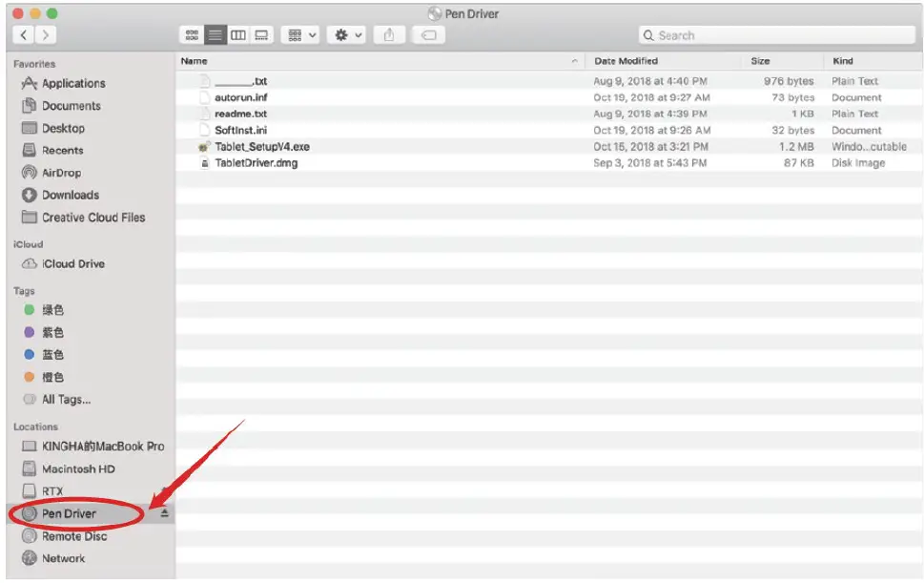Open the Macintosh HD location

tap(78, 468)
